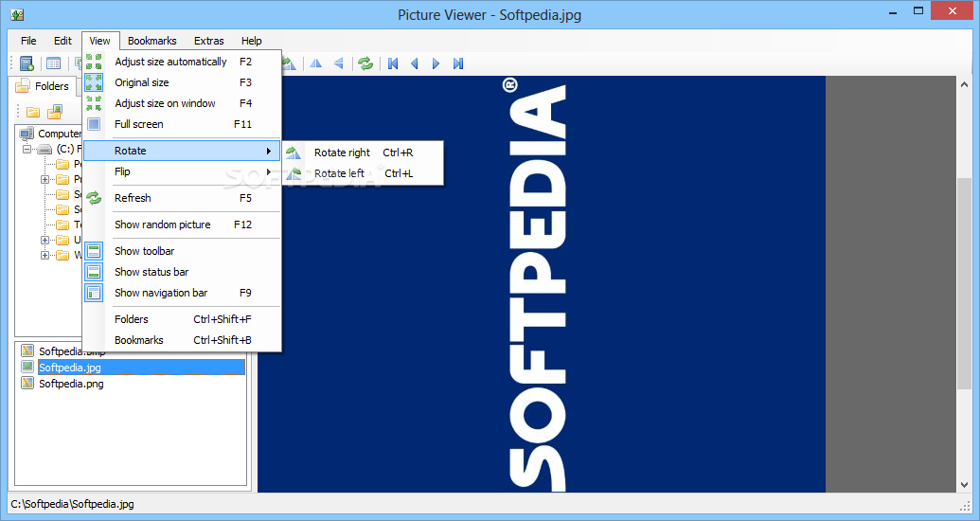
Task: Click the Adjust size automatically menu icon
Action: 94,62
